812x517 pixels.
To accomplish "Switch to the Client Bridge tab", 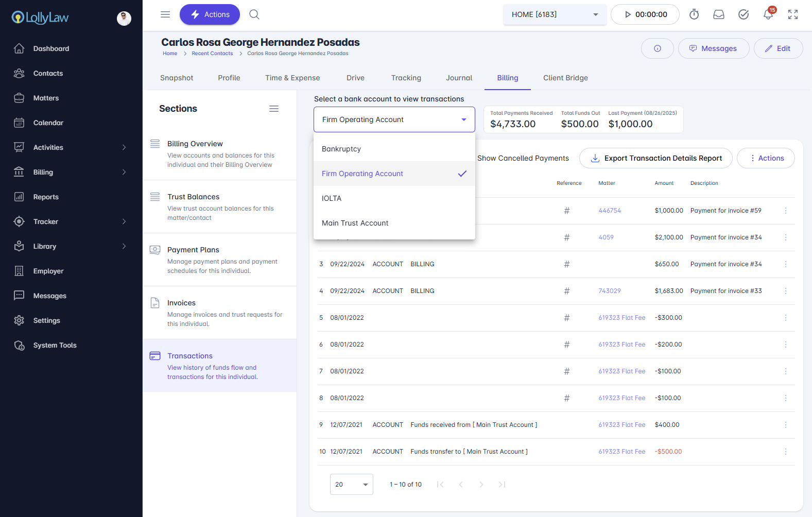I will [x=565, y=78].
